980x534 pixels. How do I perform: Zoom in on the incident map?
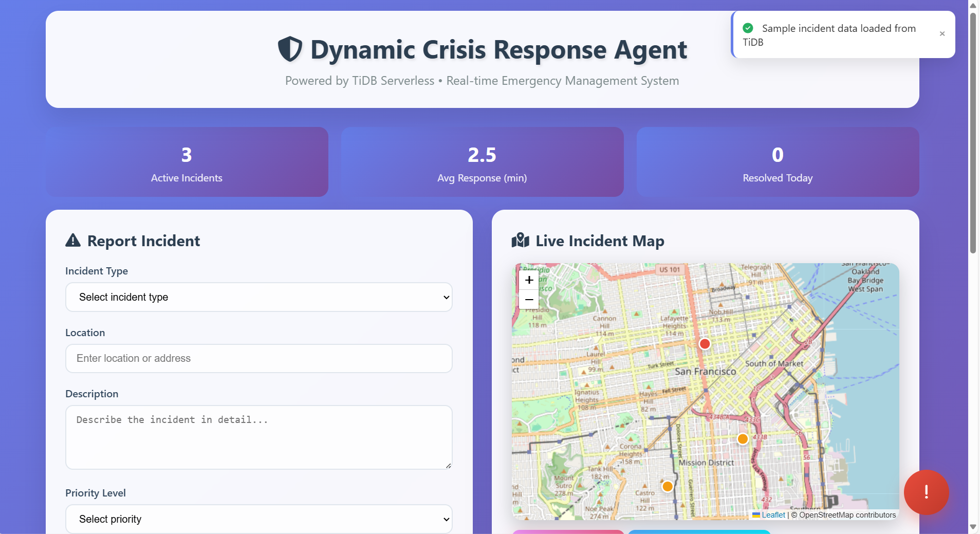(x=529, y=280)
